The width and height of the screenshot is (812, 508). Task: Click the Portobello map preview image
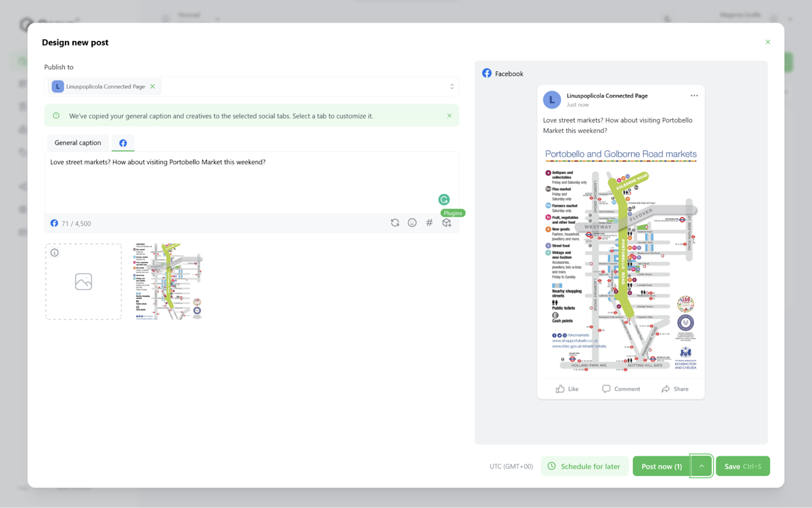pos(621,259)
